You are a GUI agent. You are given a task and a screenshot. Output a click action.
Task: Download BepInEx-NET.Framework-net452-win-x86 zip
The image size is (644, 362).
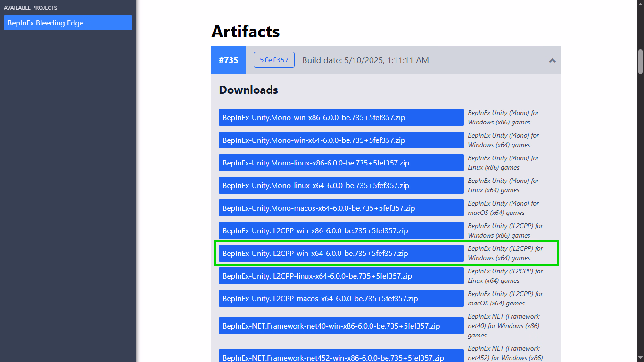[341, 356]
